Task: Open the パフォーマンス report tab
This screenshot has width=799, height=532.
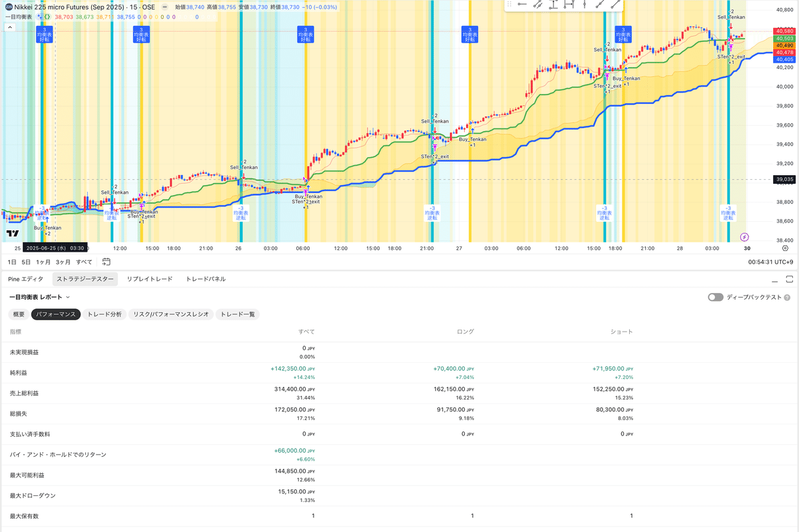Action: [56, 314]
